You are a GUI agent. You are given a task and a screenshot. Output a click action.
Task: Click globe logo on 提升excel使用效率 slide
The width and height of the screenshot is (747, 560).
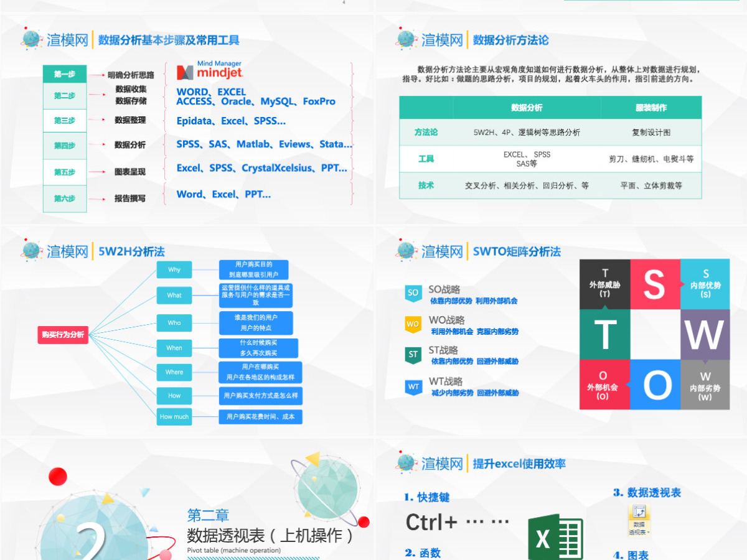point(406,463)
